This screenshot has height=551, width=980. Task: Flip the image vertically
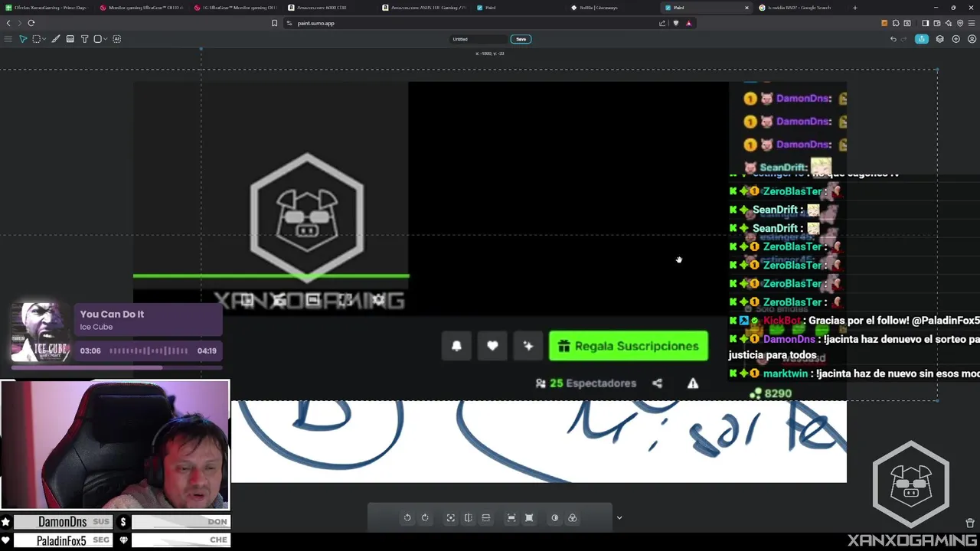[x=485, y=518]
